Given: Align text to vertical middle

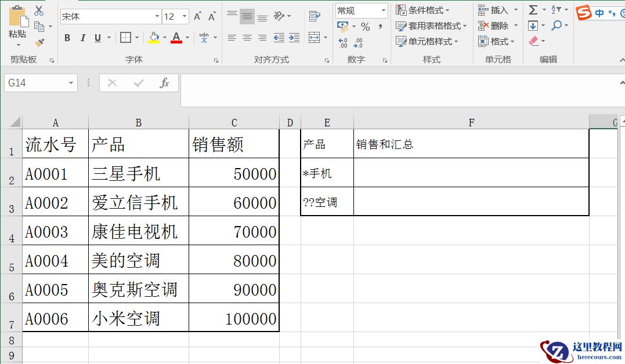Looking at the screenshot, I should 247,16.
